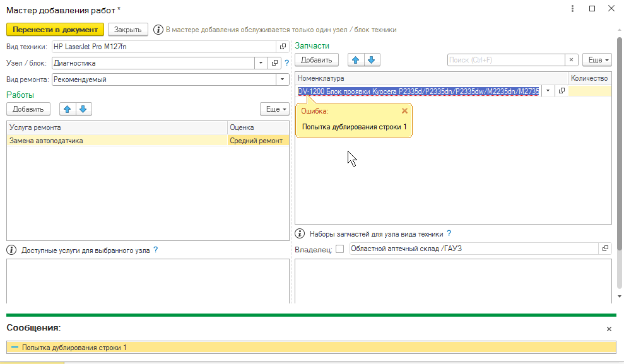Click the Поиск search input field
624x364 pixels.
tap(505, 60)
